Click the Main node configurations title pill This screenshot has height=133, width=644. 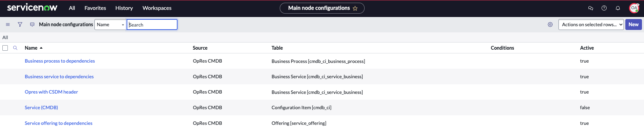[322, 8]
